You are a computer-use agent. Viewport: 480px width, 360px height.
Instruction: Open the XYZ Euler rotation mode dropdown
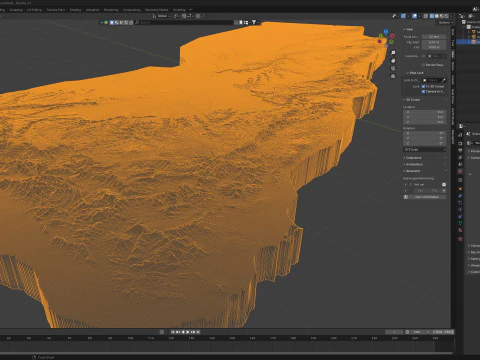(425, 150)
